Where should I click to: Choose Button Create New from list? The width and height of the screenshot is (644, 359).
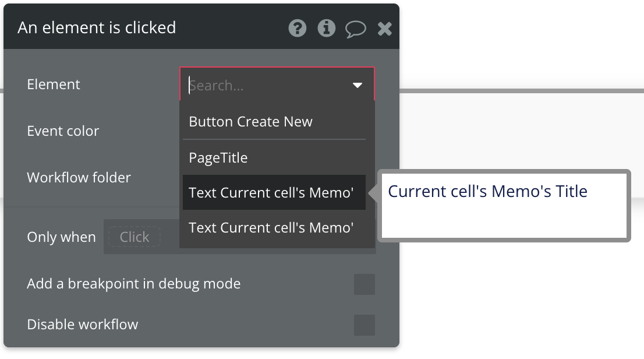pos(251,122)
